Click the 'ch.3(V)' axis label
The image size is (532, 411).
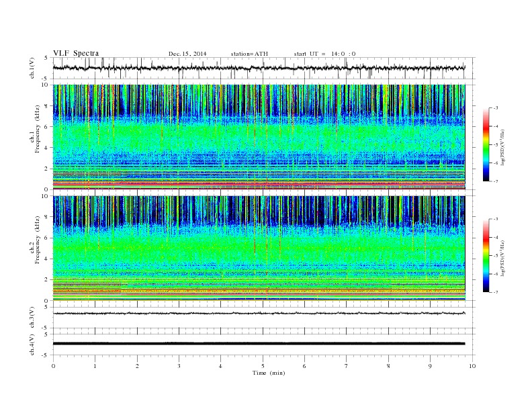tap(32, 318)
